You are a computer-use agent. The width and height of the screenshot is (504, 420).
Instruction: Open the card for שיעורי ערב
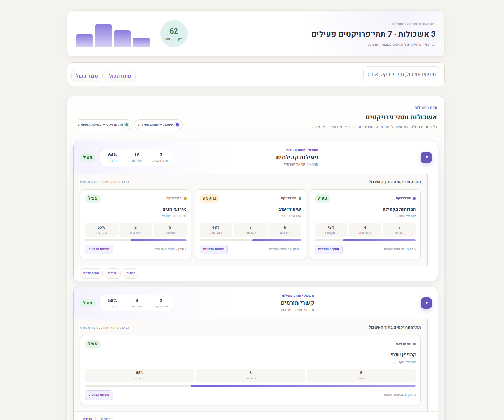pos(214,250)
